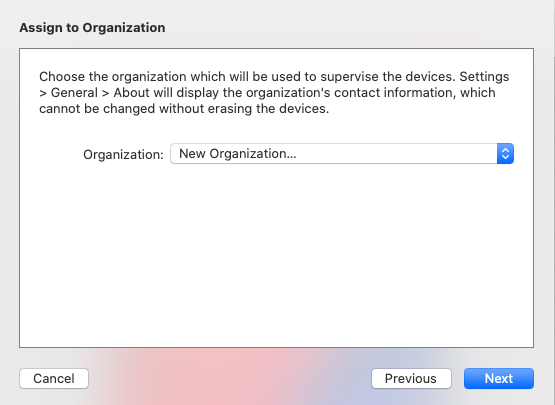Image resolution: width=555 pixels, height=405 pixels.
Task: Return to the previous wizard step
Action: (x=411, y=378)
